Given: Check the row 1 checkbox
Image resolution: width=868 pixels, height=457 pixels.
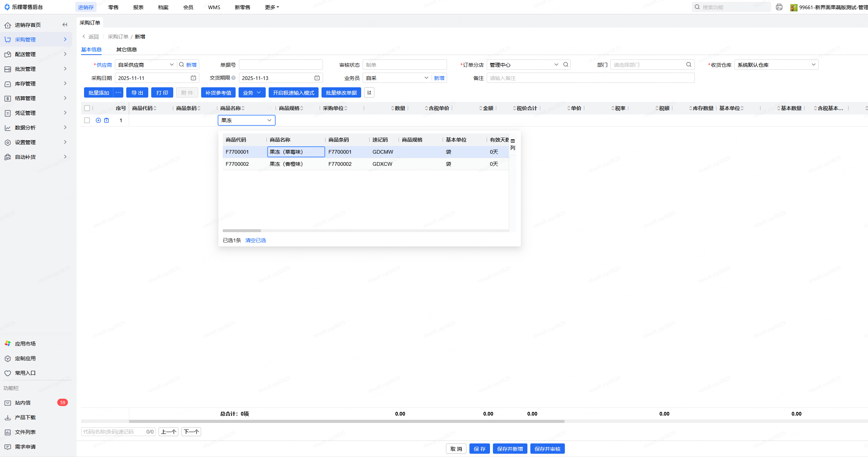Looking at the screenshot, I should (x=87, y=120).
